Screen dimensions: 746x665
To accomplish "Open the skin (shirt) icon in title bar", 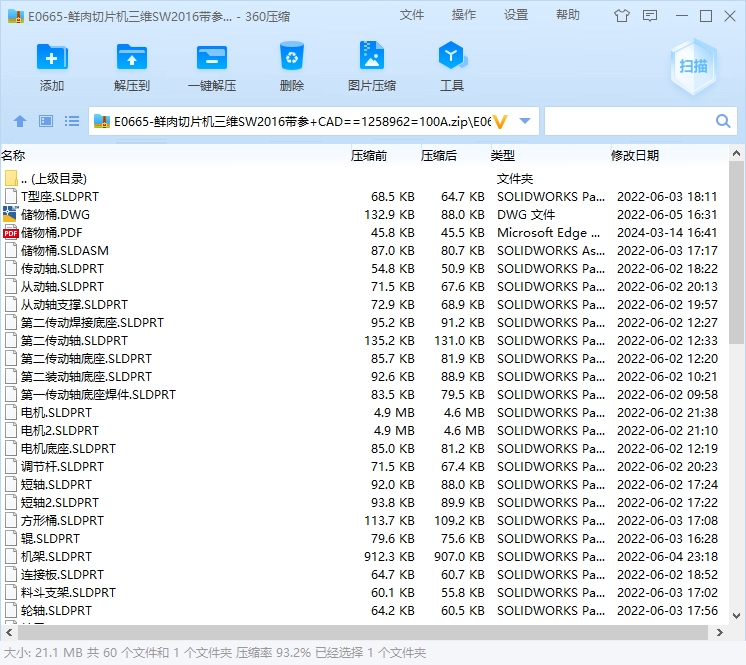I will click(621, 16).
